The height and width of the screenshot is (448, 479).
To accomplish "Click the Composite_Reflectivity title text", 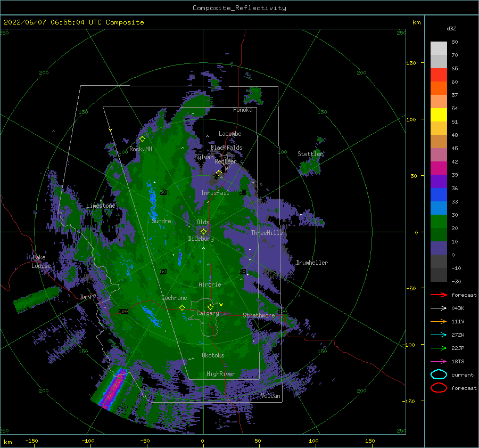I will [239, 8].
